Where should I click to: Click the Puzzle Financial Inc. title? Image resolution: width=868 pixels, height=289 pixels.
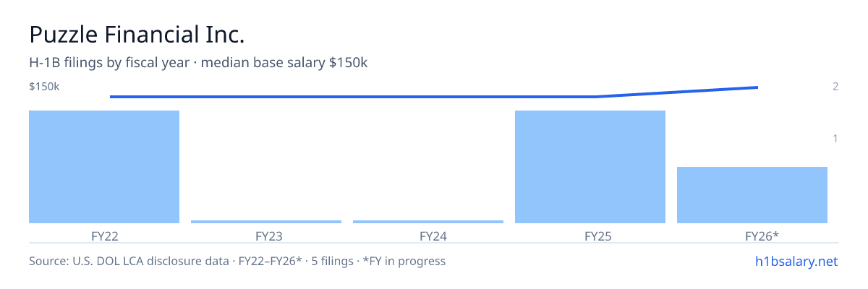137,35
